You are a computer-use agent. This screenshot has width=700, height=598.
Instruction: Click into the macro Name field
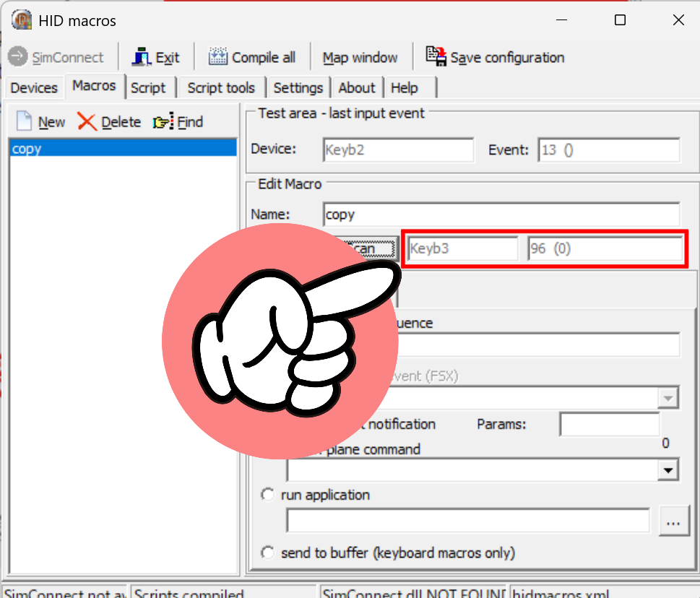pos(501,214)
